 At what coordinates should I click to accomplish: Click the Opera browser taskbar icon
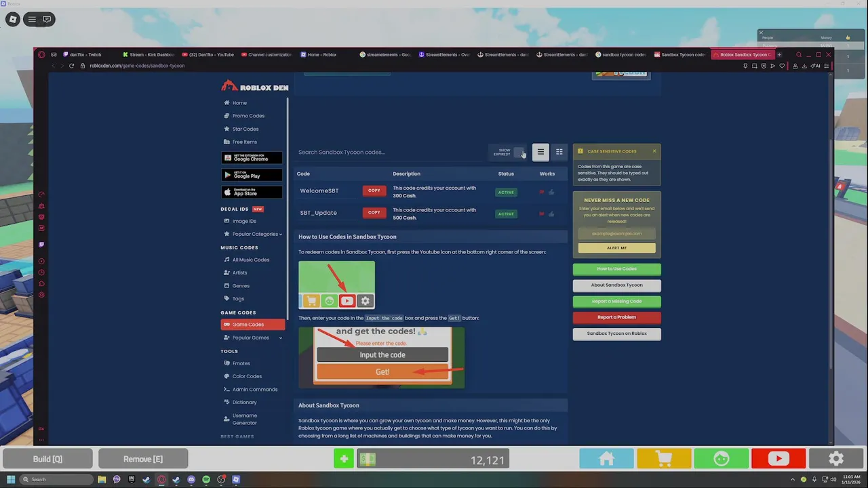[x=161, y=480]
